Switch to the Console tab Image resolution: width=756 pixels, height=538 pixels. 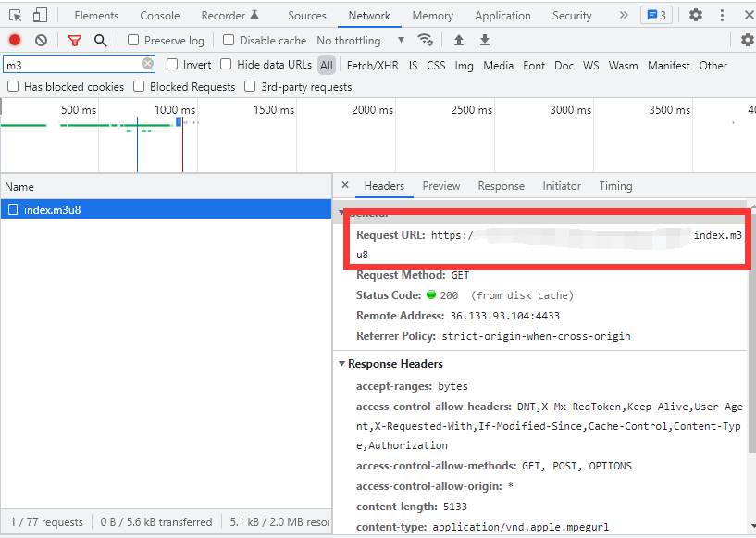(x=159, y=16)
